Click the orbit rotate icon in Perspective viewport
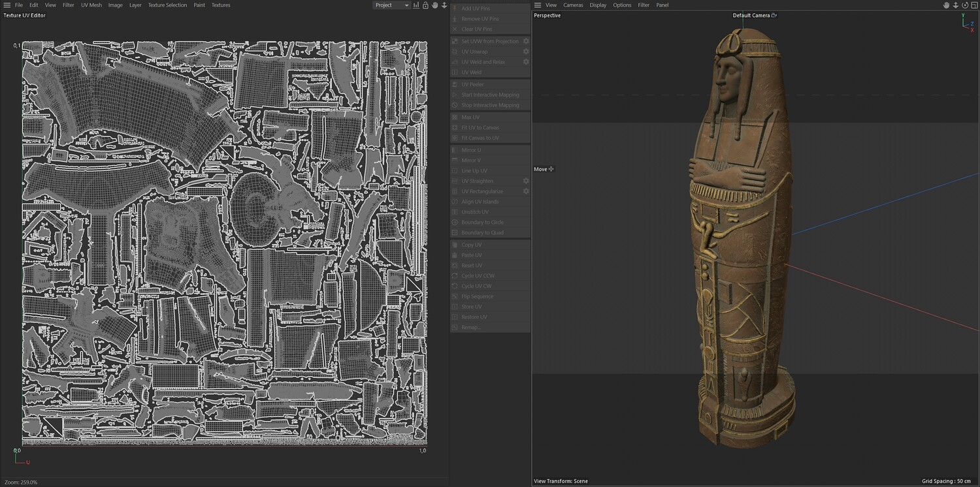This screenshot has height=487, width=980. click(964, 5)
